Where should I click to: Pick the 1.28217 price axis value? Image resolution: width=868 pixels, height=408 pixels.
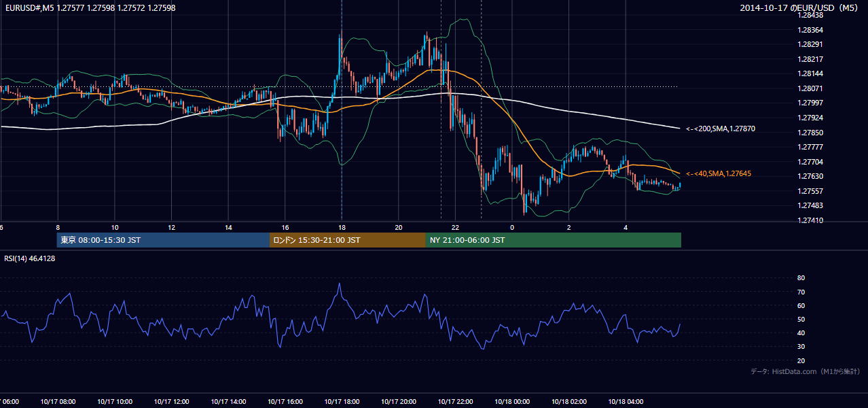(812, 59)
